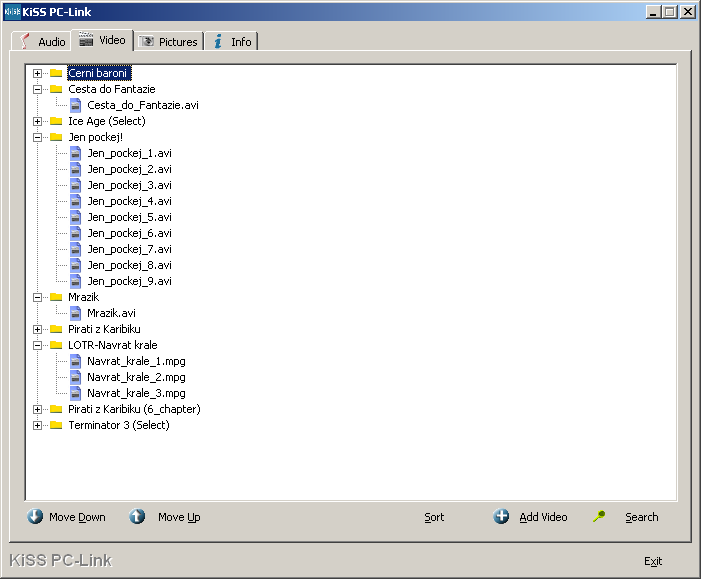Click the video file icon for Jen_pockej_7.avi
This screenshot has width=701, height=579.
pyautogui.click(x=76, y=249)
